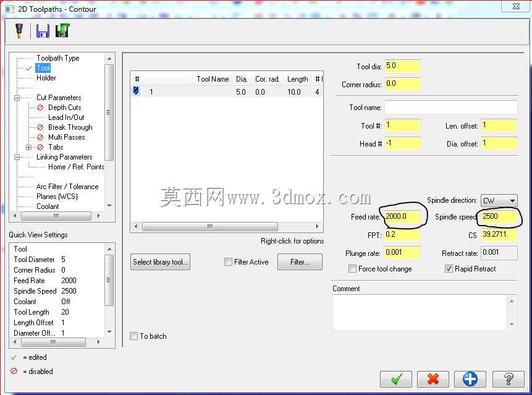
Task: Click the red X cancel button
Action: coord(433,379)
